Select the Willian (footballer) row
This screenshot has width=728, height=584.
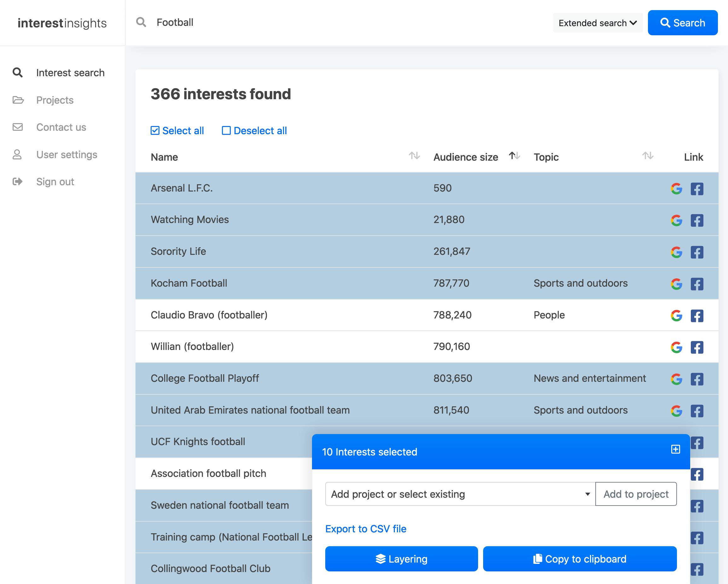point(427,347)
